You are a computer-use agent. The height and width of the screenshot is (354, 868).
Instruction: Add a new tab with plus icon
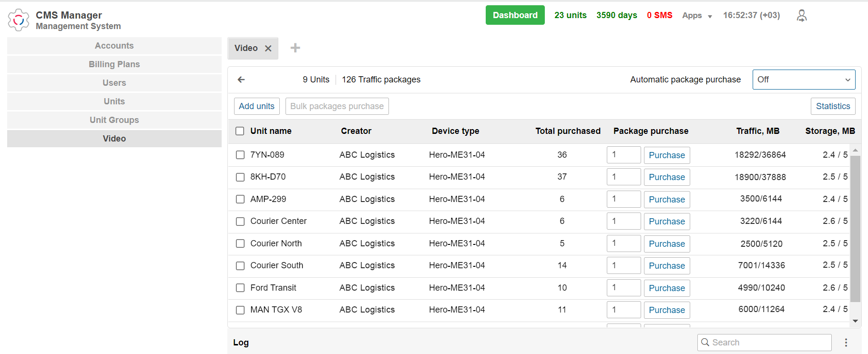pyautogui.click(x=295, y=48)
